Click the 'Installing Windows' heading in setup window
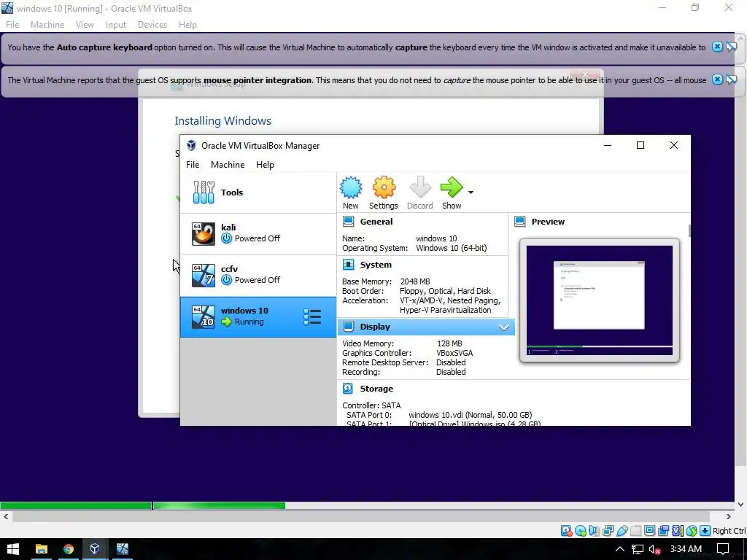The width and height of the screenshot is (747, 560). point(222,121)
